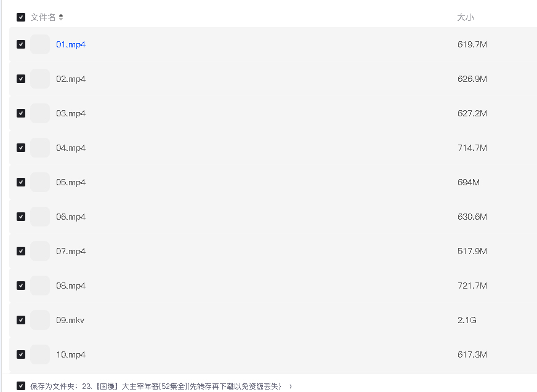Click the 617.3M size value
This screenshot has width=537, height=392.
(472, 354)
